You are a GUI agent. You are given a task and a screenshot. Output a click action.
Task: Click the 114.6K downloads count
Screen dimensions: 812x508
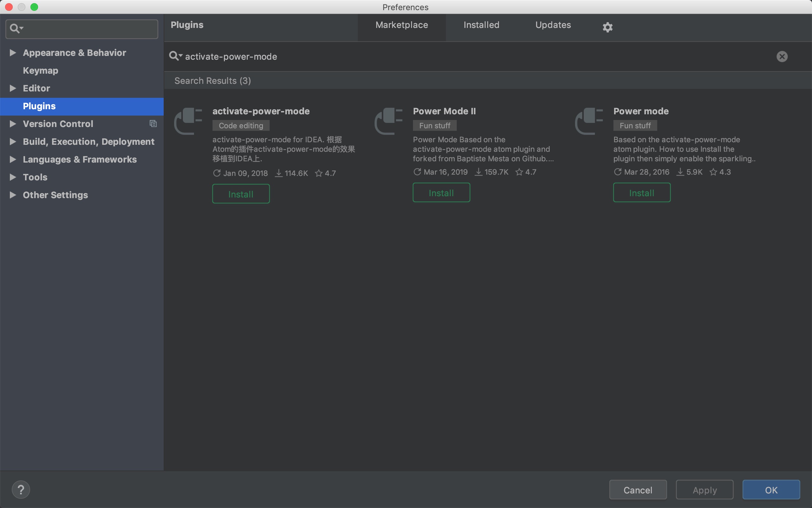[x=296, y=173]
